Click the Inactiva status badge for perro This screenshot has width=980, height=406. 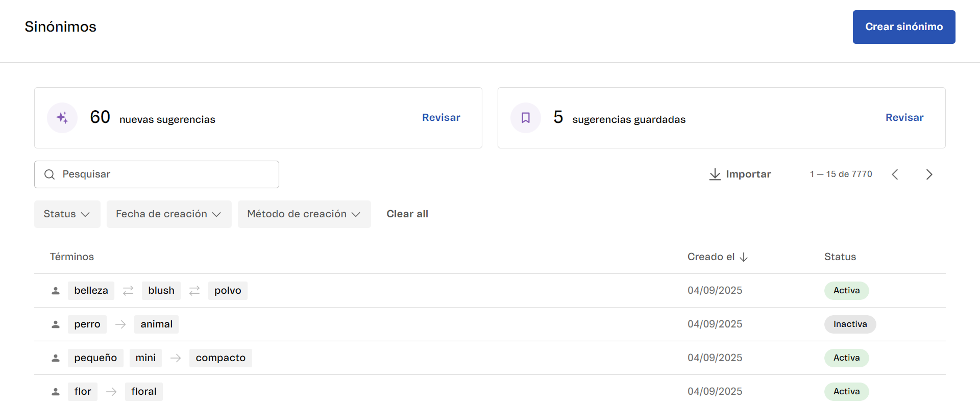[850, 324]
